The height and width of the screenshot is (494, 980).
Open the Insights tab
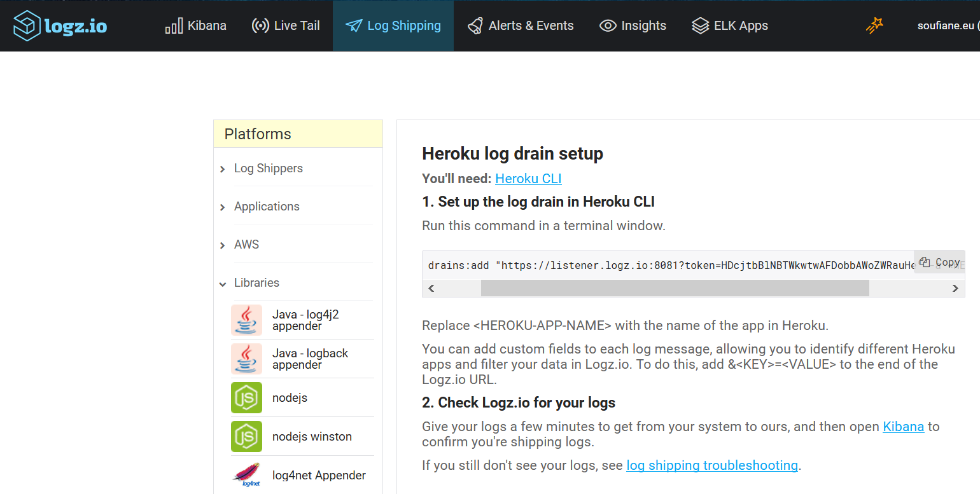(633, 26)
